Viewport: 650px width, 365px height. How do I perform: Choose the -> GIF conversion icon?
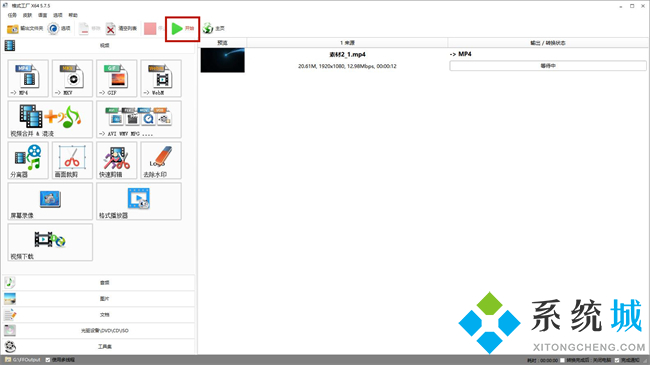[x=116, y=78]
